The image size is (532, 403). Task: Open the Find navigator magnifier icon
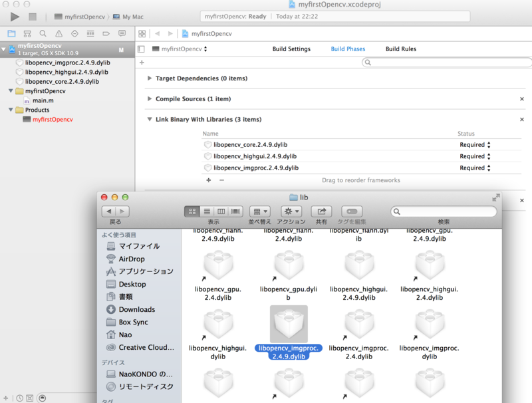pyautogui.click(x=43, y=33)
